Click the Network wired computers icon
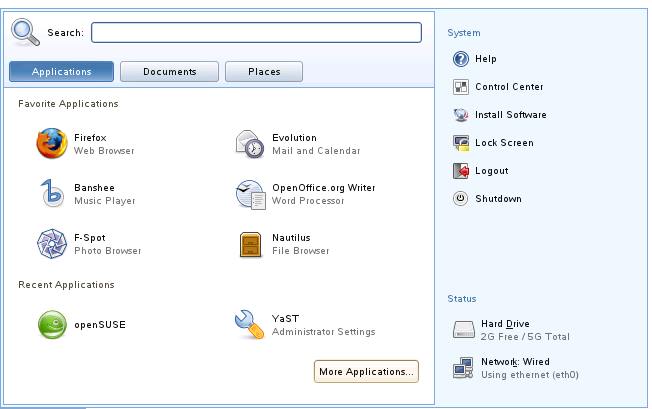 click(x=463, y=368)
